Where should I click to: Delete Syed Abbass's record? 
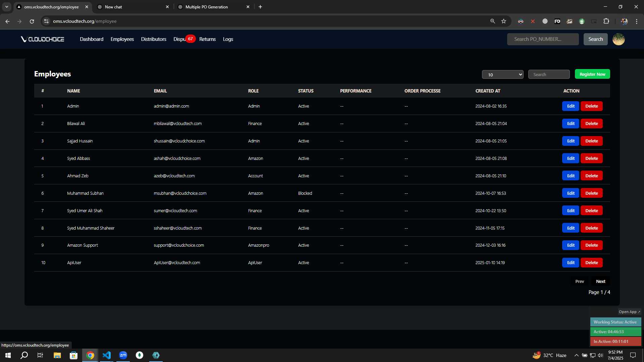(x=591, y=159)
